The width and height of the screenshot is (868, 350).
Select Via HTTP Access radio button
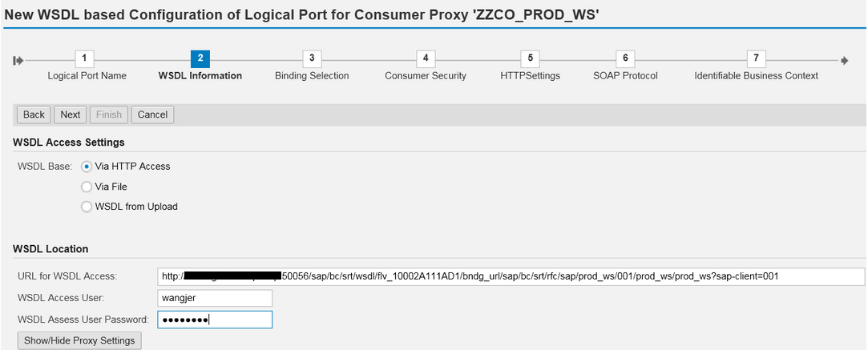click(x=87, y=167)
